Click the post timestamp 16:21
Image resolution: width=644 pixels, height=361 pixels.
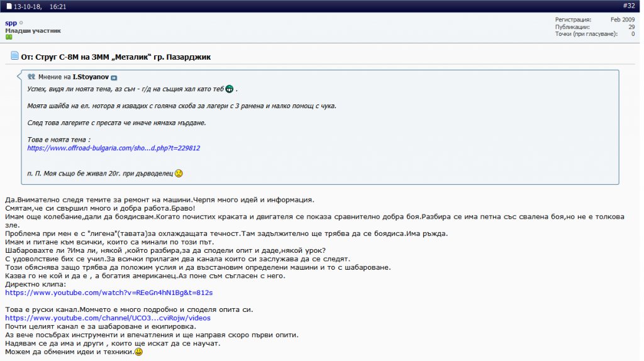coord(57,6)
